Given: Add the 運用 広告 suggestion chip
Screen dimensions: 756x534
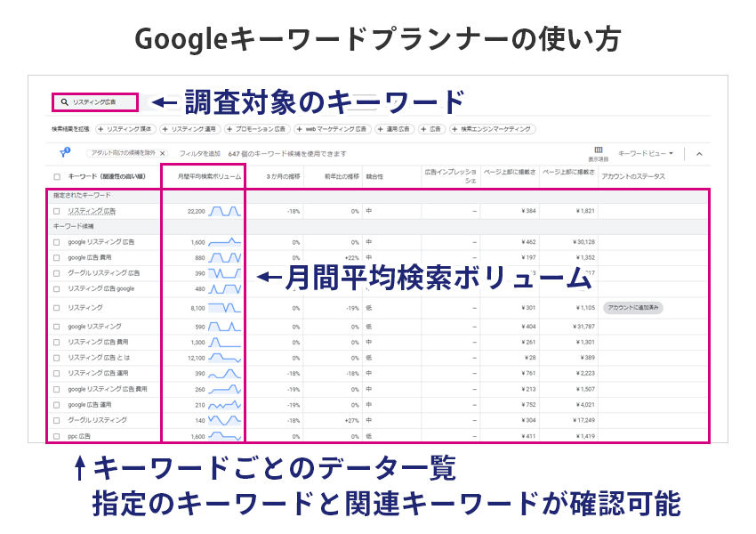Looking at the screenshot, I should (394, 129).
